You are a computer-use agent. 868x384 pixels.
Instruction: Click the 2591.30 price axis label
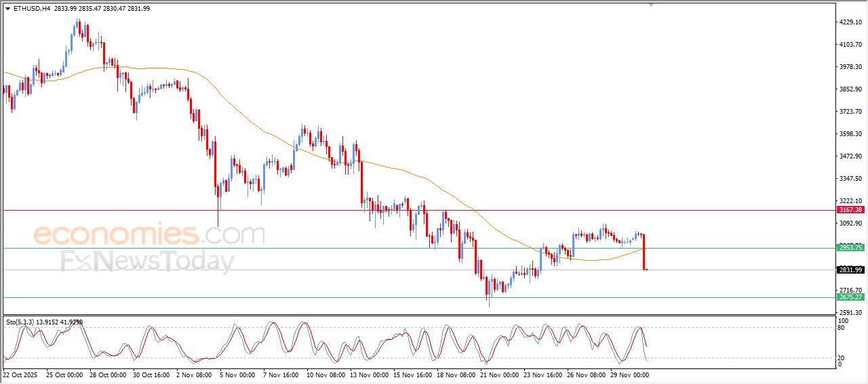(x=851, y=313)
